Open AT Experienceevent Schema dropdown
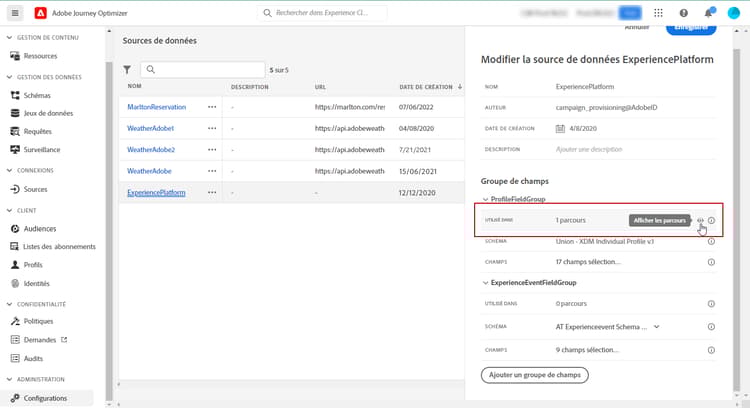750x408 pixels. [657, 327]
